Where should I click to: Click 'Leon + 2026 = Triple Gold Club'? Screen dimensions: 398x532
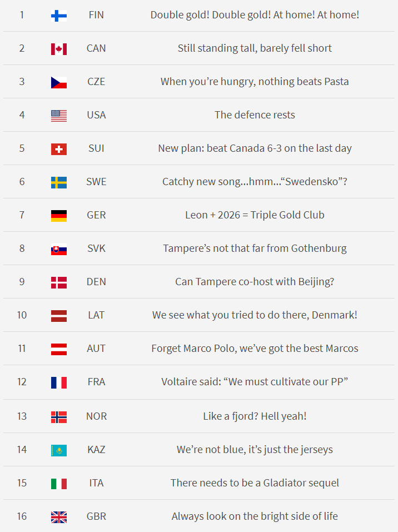tap(255, 215)
